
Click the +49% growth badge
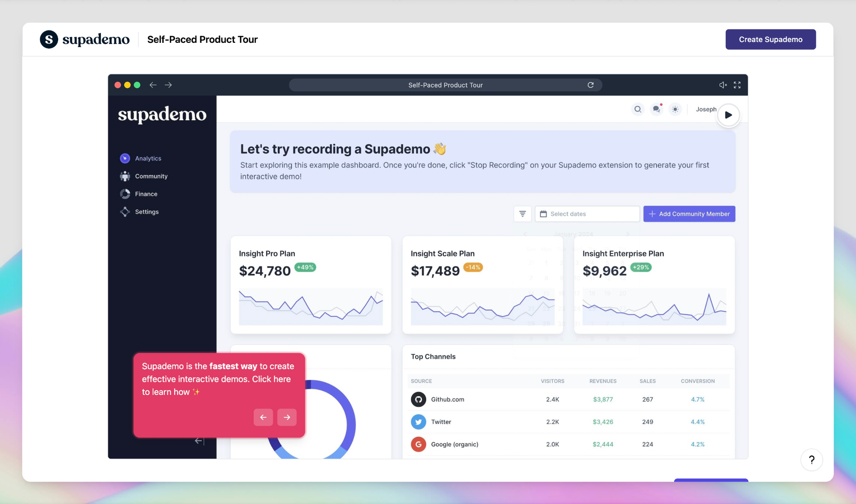[305, 267]
